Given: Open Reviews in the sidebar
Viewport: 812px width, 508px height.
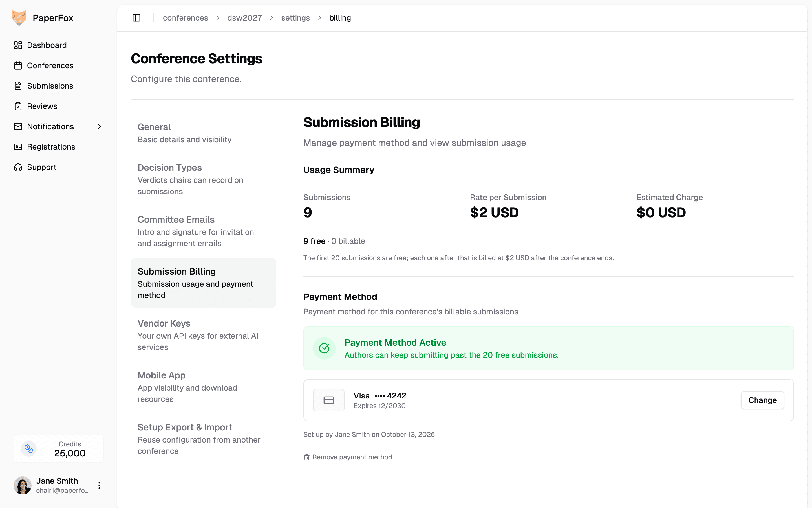Looking at the screenshot, I should (58, 106).
